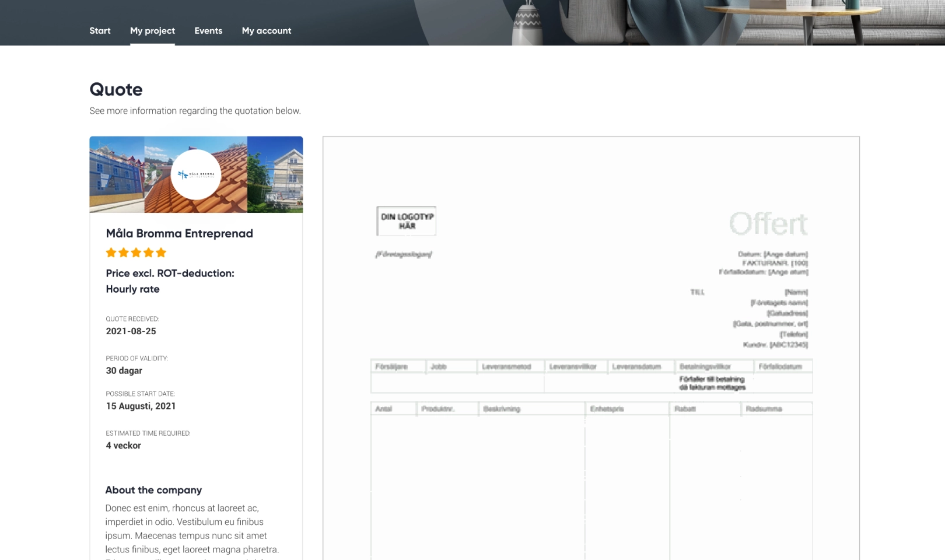Viewport: 945px width, 560px height.
Task: Click the Hourly rate price label
Action: coord(132,289)
